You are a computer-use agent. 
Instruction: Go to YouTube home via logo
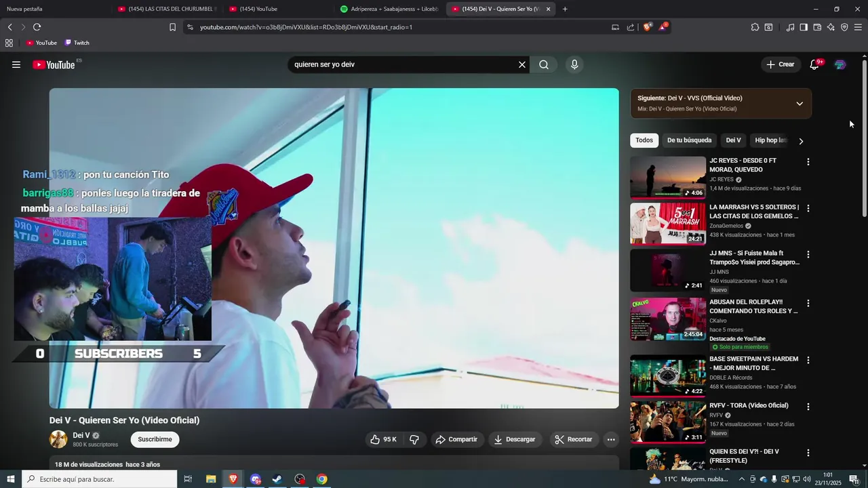[54, 64]
